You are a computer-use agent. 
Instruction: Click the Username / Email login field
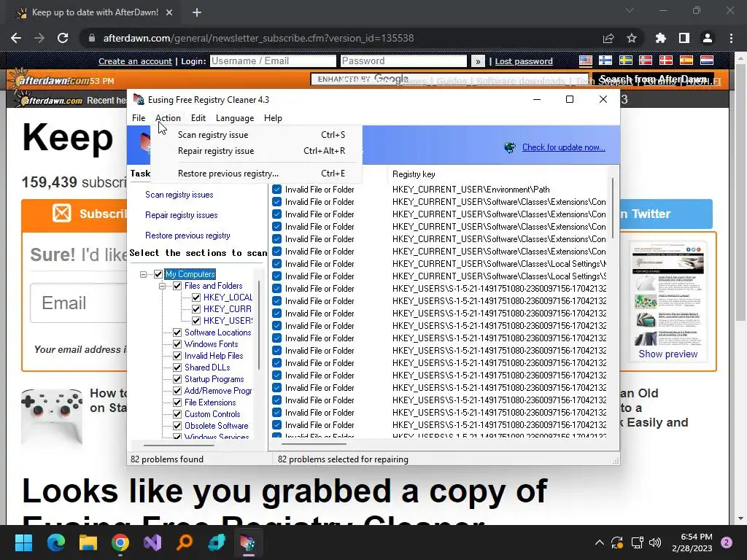[273, 61]
